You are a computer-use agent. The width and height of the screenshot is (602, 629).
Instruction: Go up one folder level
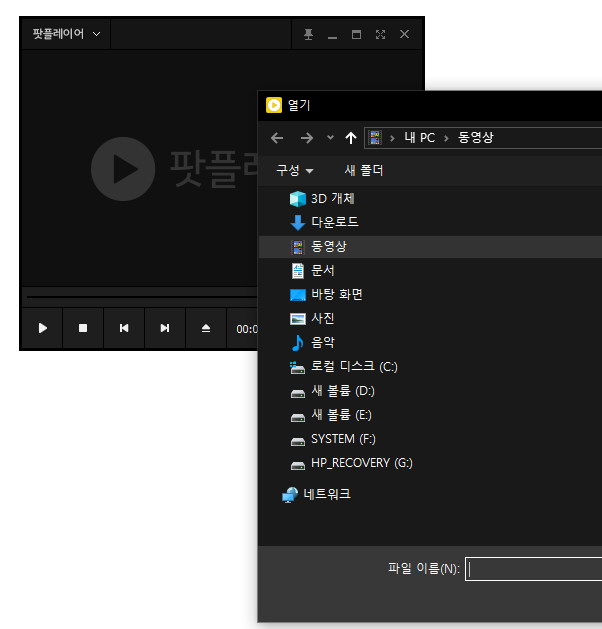click(351, 138)
